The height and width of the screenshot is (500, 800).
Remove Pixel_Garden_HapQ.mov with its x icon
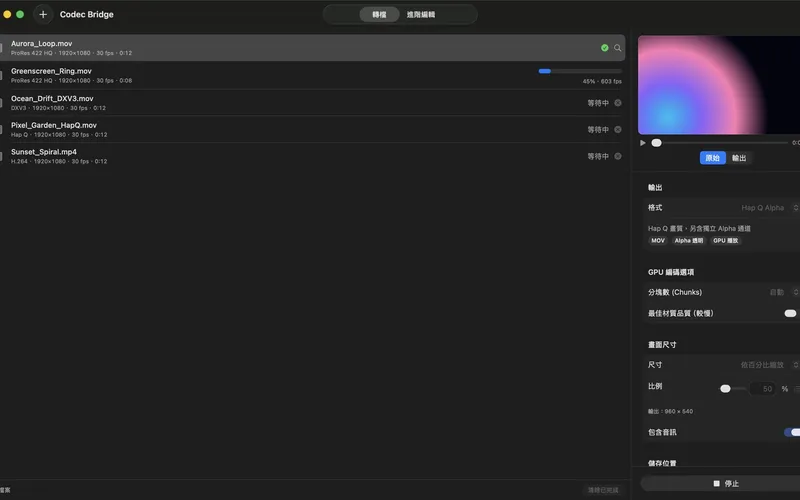tap(618, 129)
